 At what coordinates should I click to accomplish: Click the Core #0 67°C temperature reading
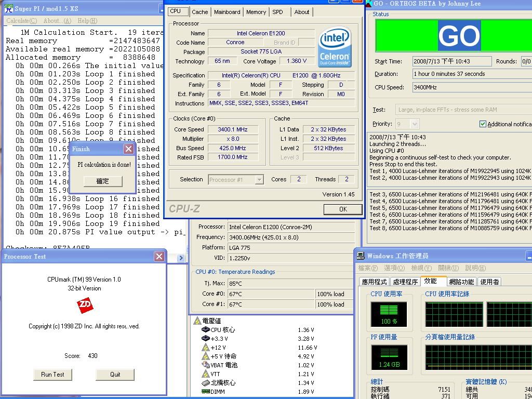click(x=271, y=294)
